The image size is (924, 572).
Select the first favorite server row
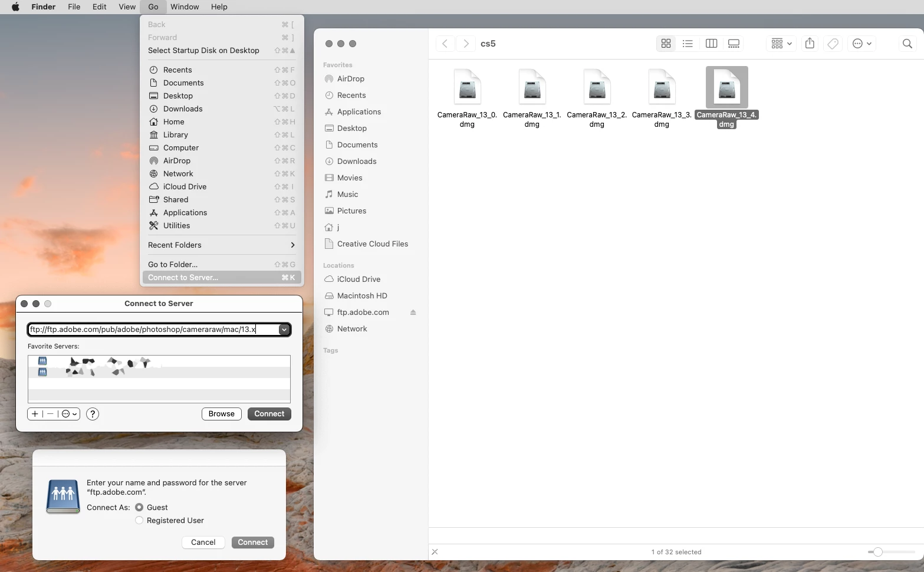(x=159, y=361)
